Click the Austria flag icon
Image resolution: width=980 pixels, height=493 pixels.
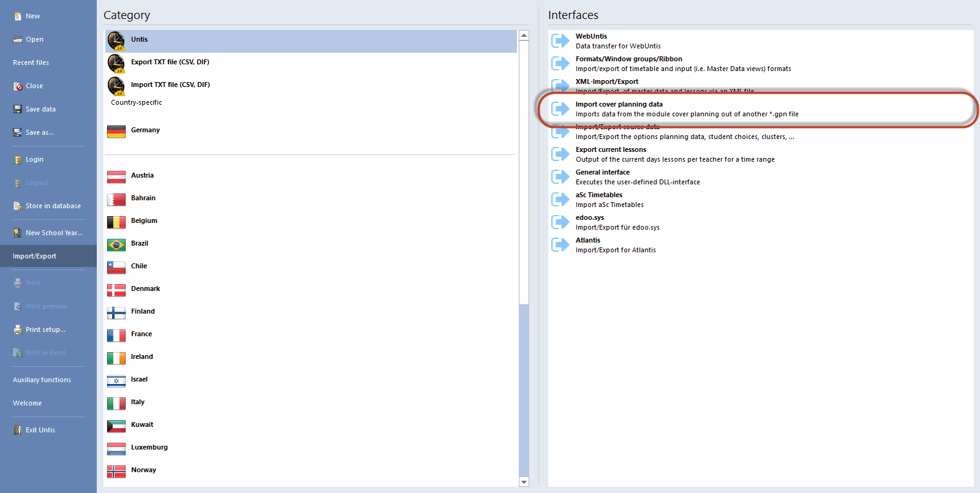click(x=116, y=177)
